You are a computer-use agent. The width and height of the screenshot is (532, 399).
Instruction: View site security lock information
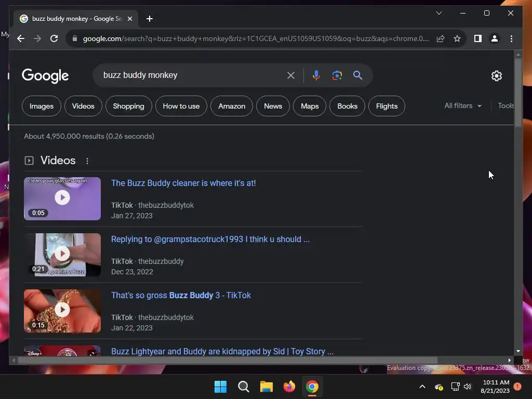point(75,38)
